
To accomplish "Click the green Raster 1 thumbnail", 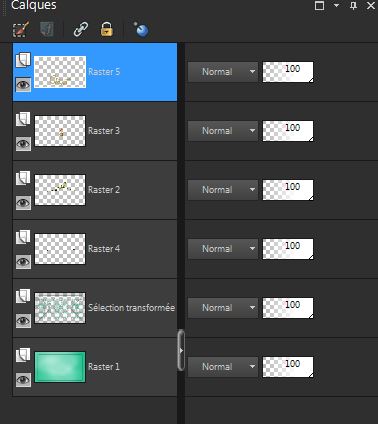I will [60, 367].
